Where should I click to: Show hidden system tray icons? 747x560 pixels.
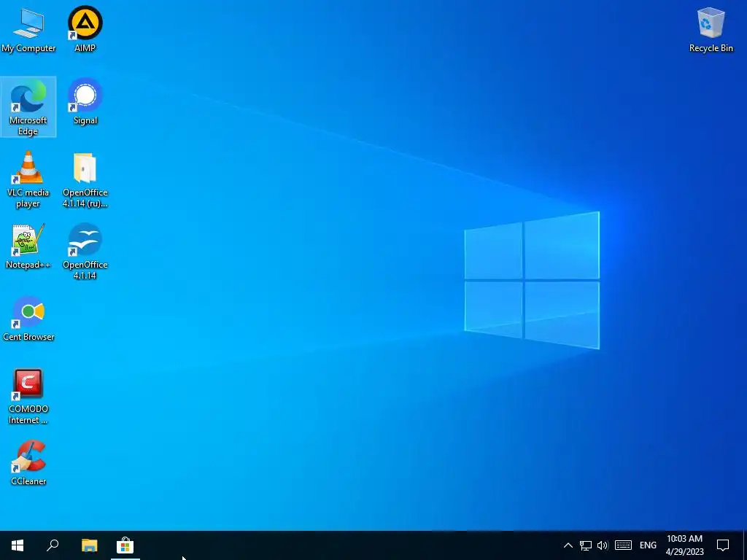click(568, 545)
